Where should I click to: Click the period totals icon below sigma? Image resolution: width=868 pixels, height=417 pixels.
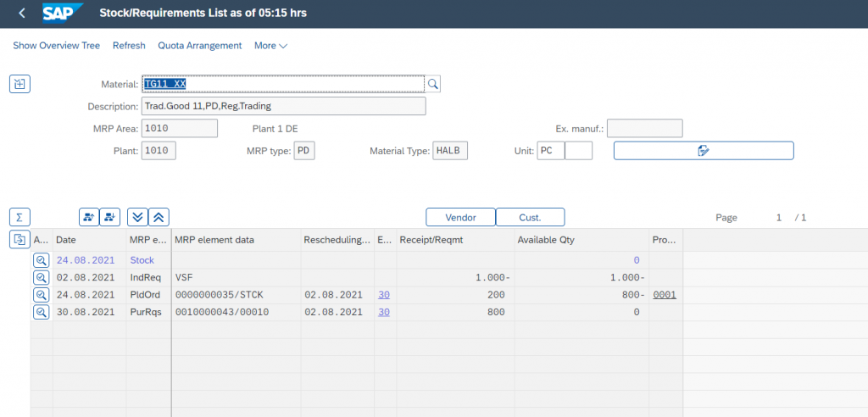(20, 239)
